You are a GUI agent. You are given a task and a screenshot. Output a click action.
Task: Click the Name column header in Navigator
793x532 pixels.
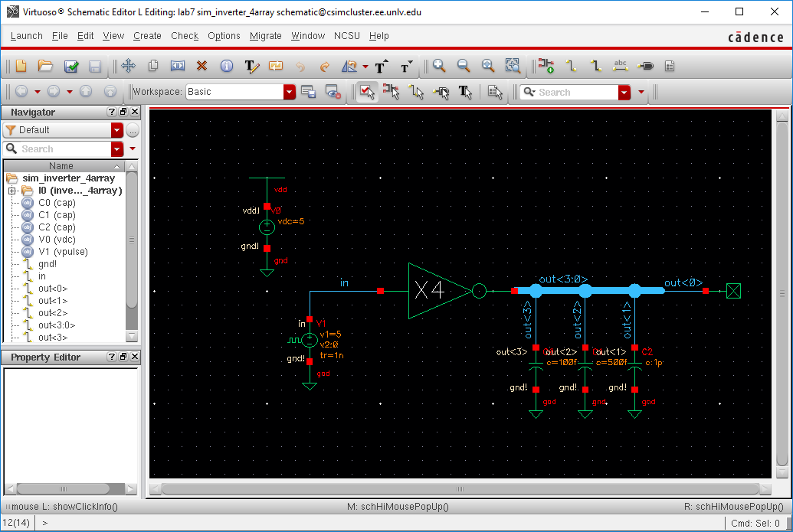point(61,166)
